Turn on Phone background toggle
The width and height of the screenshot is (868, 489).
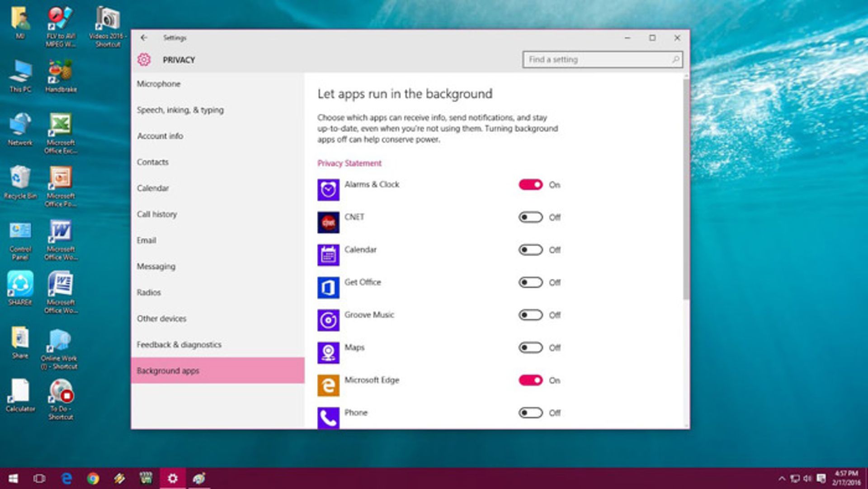[x=530, y=413]
